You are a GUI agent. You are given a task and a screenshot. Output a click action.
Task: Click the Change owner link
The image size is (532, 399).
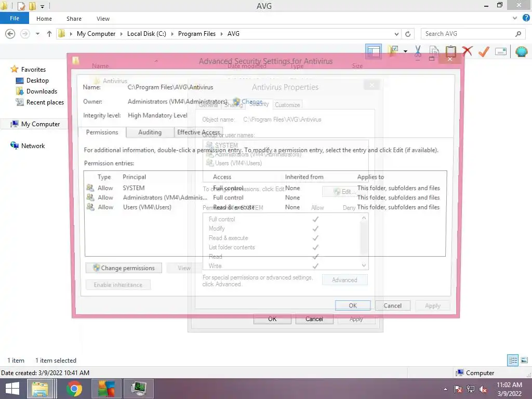click(x=252, y=101)
